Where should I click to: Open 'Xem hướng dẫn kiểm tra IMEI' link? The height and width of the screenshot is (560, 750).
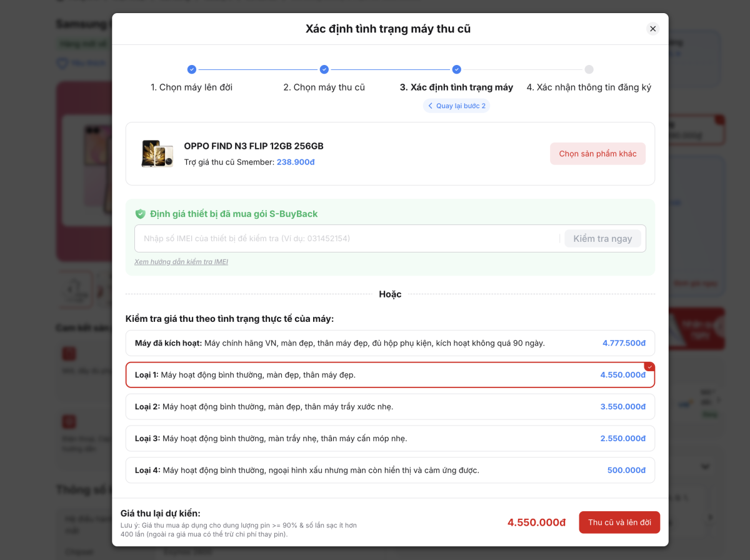[x=181, y=262]
